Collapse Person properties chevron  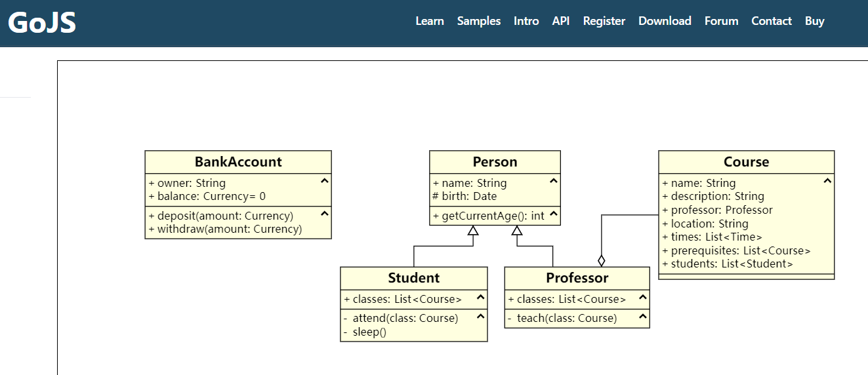554,181
